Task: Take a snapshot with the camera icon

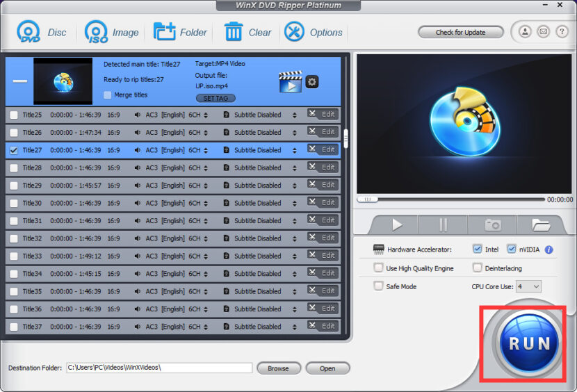Action: pyautogui.click(x=492, y=224)
